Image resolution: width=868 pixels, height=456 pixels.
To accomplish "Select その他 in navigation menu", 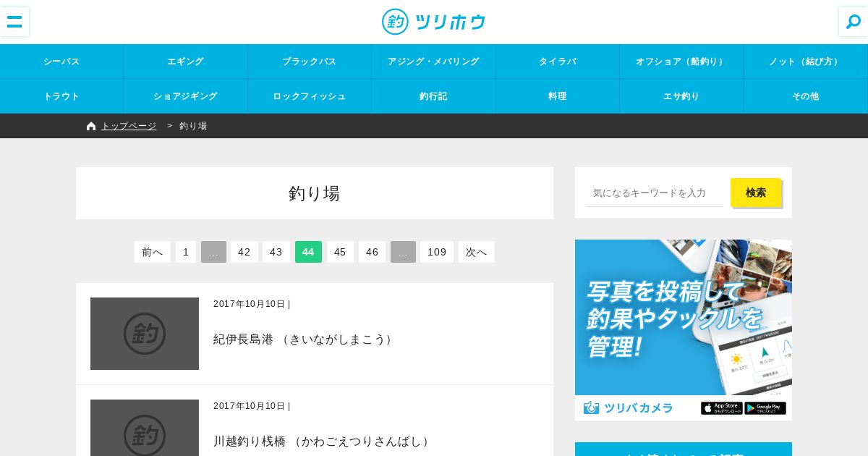I will click(806, 96).
